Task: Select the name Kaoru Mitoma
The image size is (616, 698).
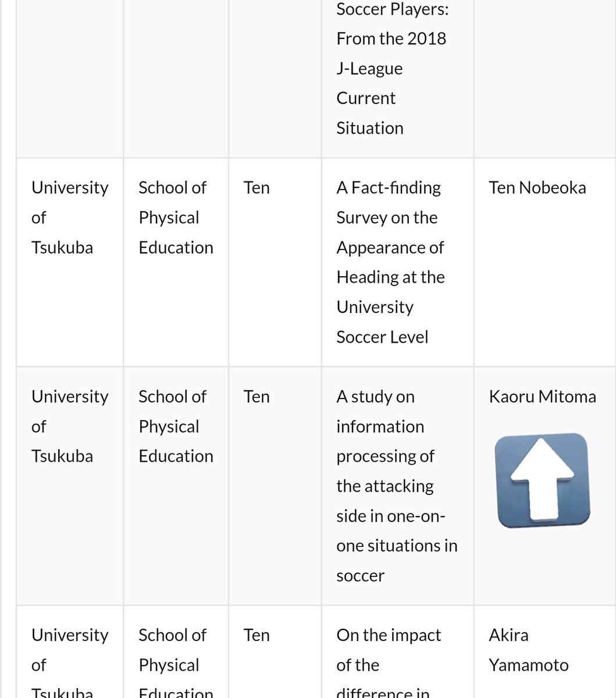Action: click(x=542, y=397)
